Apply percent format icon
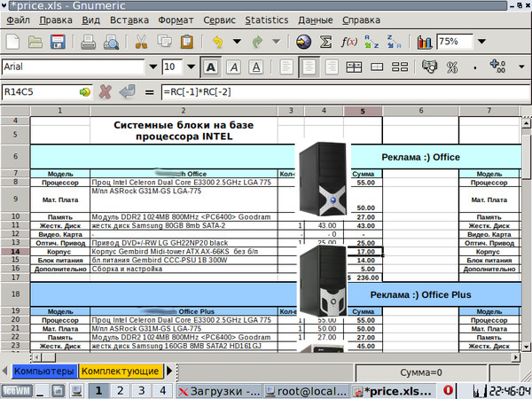The width and height of the screenshot is (532, 399). 452,66
